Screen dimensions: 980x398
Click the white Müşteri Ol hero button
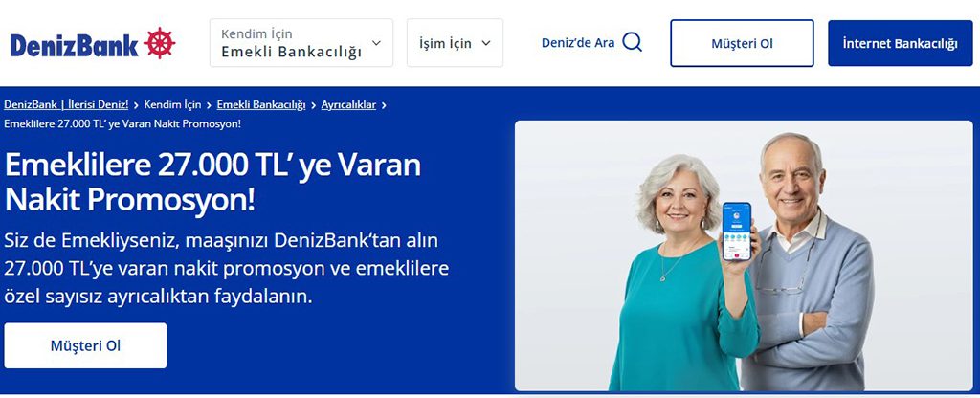85,345
